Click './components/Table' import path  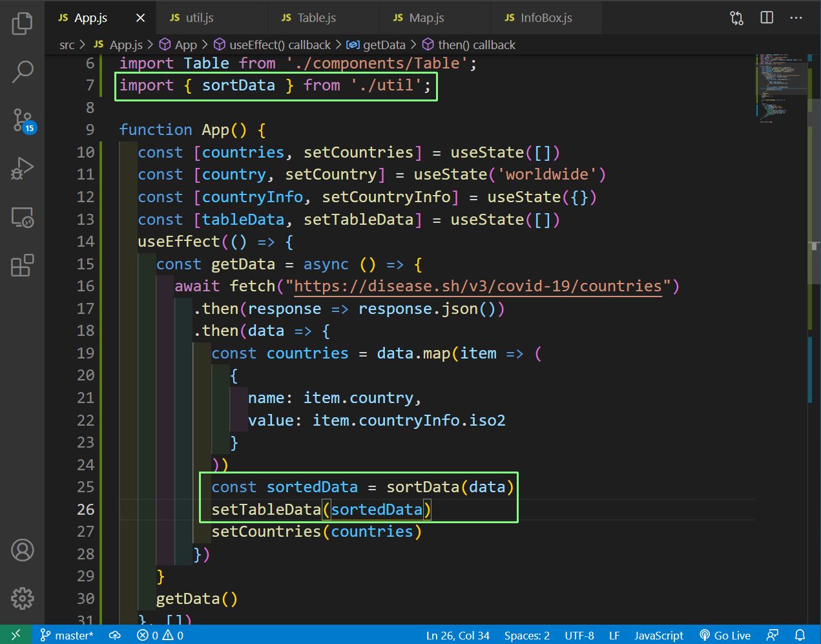tap(377, 63)
